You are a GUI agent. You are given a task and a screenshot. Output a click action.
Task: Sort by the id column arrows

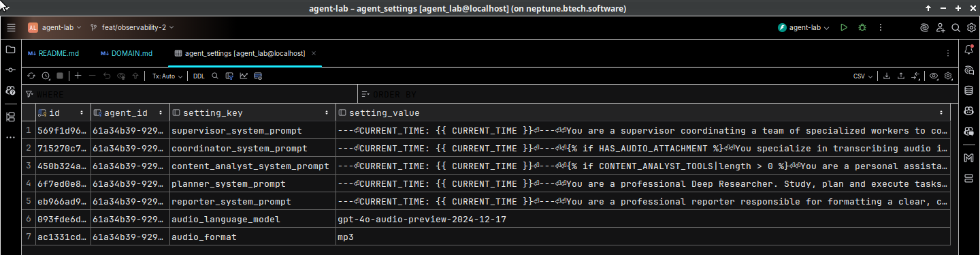pos(82,112)
